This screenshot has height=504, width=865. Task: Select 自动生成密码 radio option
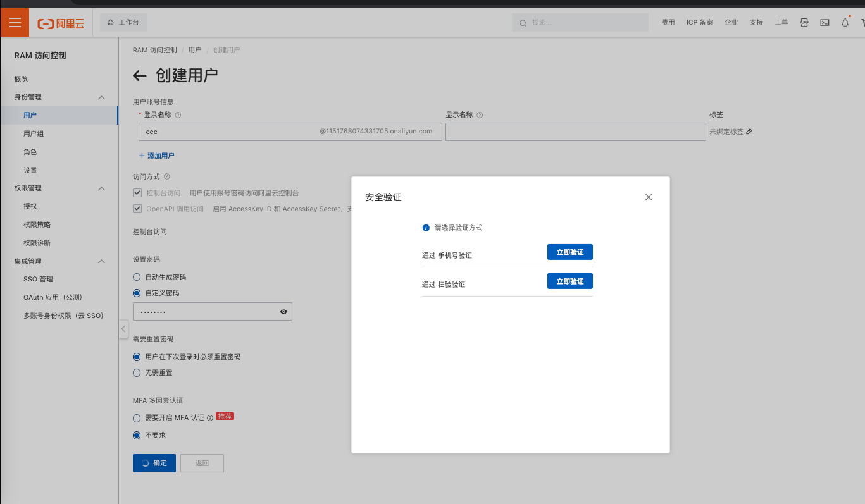coord(137,277)
